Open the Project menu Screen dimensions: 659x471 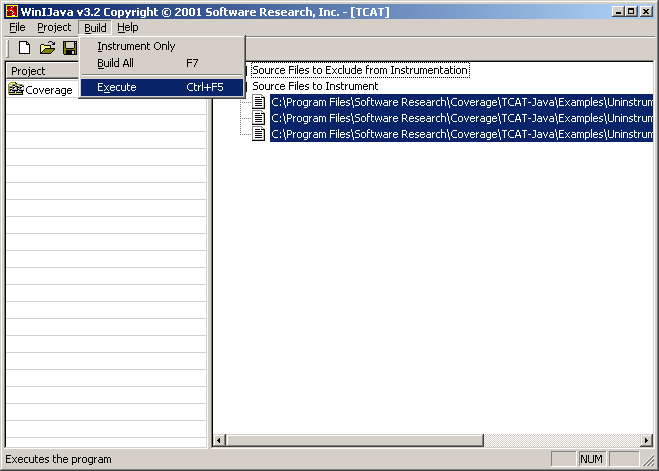(x=54, y=27)
